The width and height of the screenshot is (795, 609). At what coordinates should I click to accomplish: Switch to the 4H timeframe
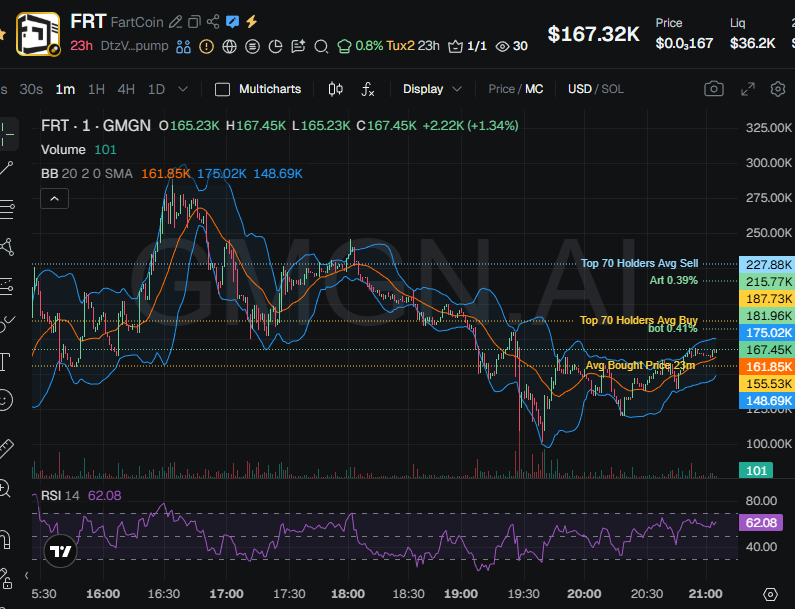coord(126,89)
